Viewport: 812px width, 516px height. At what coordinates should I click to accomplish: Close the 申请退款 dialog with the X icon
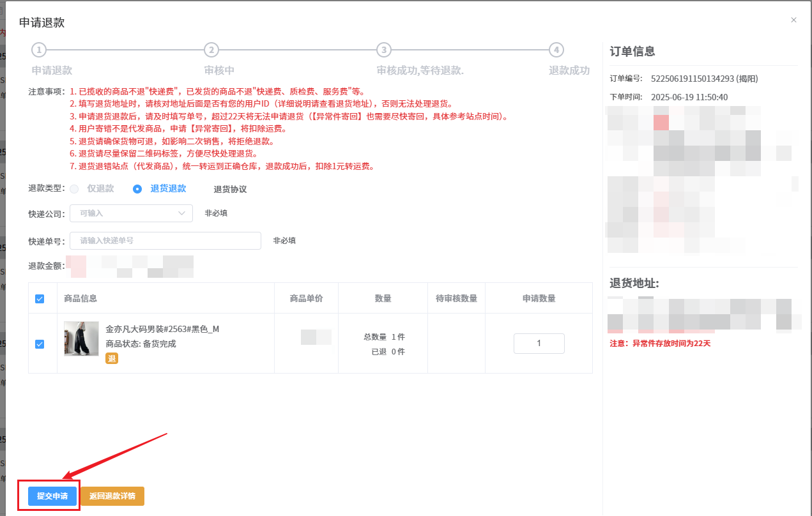[x=793, y=20]
